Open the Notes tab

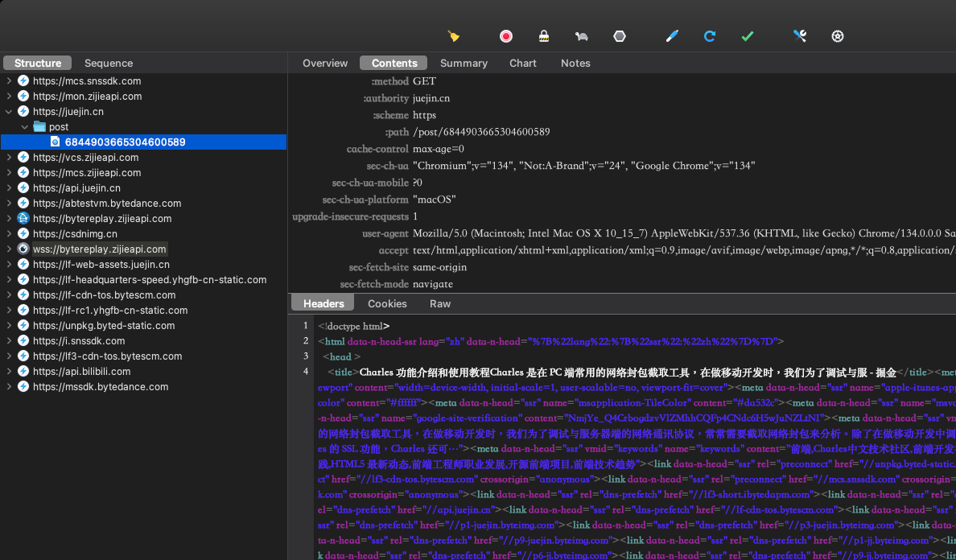(x=575, y=63)
